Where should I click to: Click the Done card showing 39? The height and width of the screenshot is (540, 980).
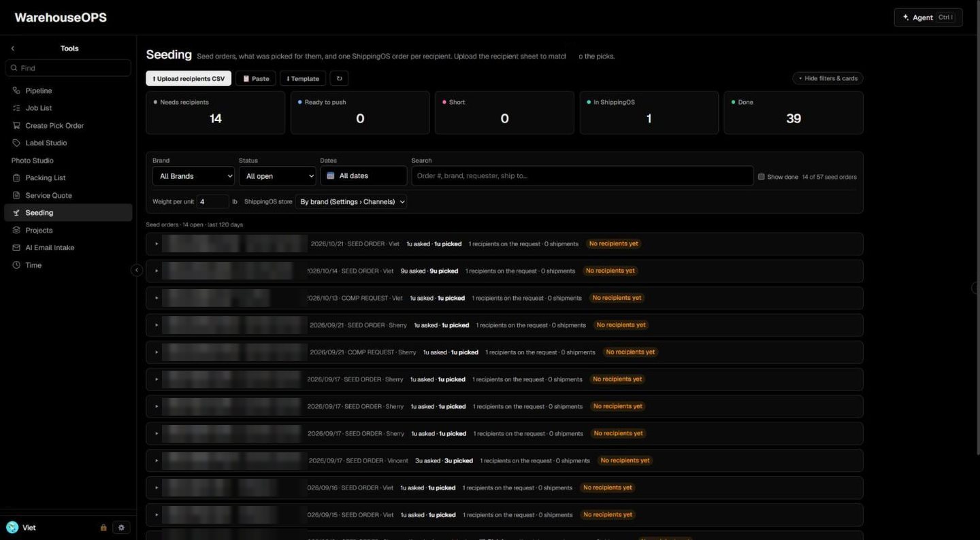pyautogui.click(x=794, y=112)
